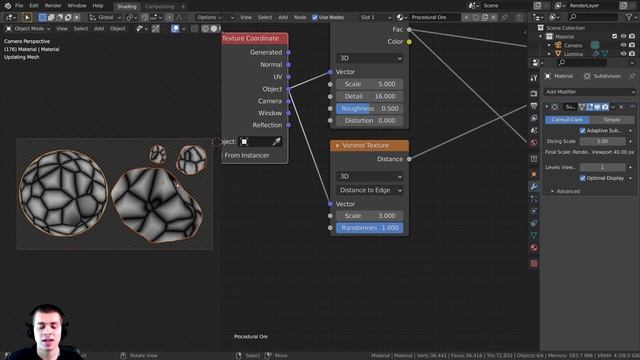Unlink the Procedural Ore material
Viewport: 640px width, 360px height.
click(493, 18)
